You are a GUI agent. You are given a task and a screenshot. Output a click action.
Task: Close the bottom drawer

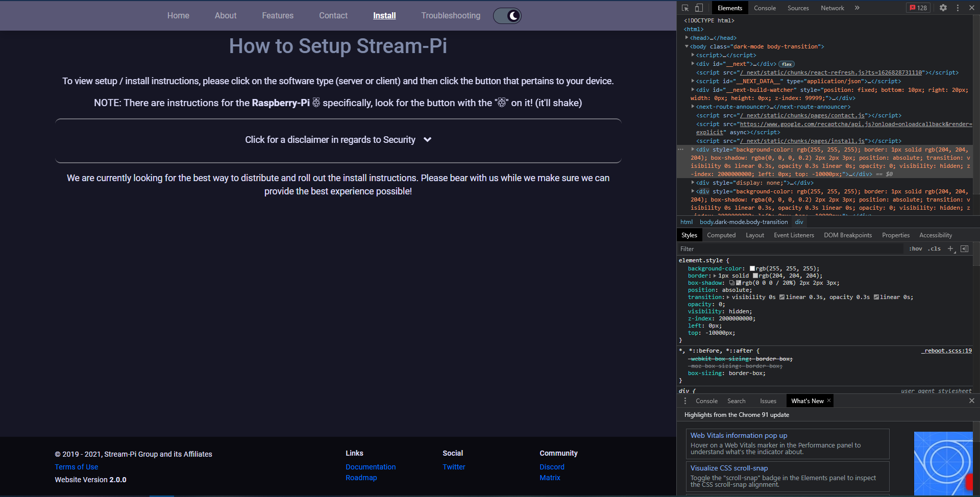tap(972, 401)
